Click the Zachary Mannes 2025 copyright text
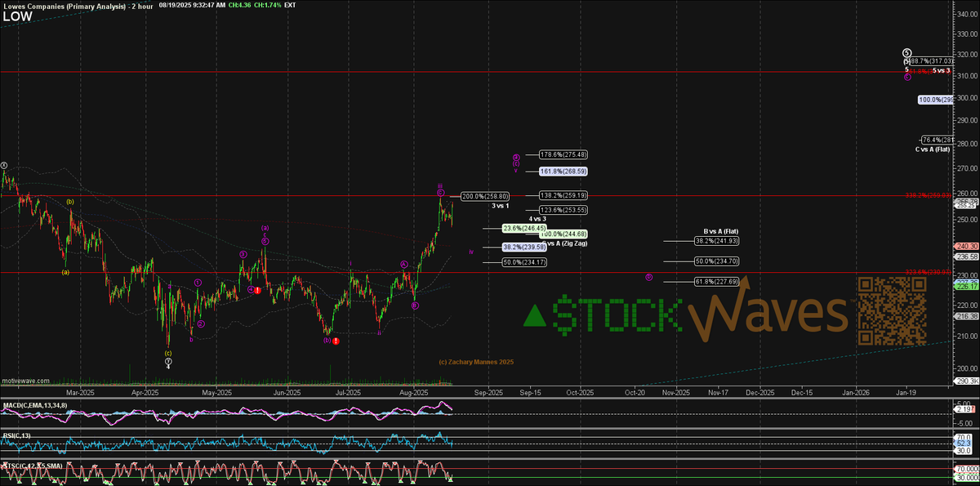The width and height of the screenshot is (980, 486). [x=476, y=361]
